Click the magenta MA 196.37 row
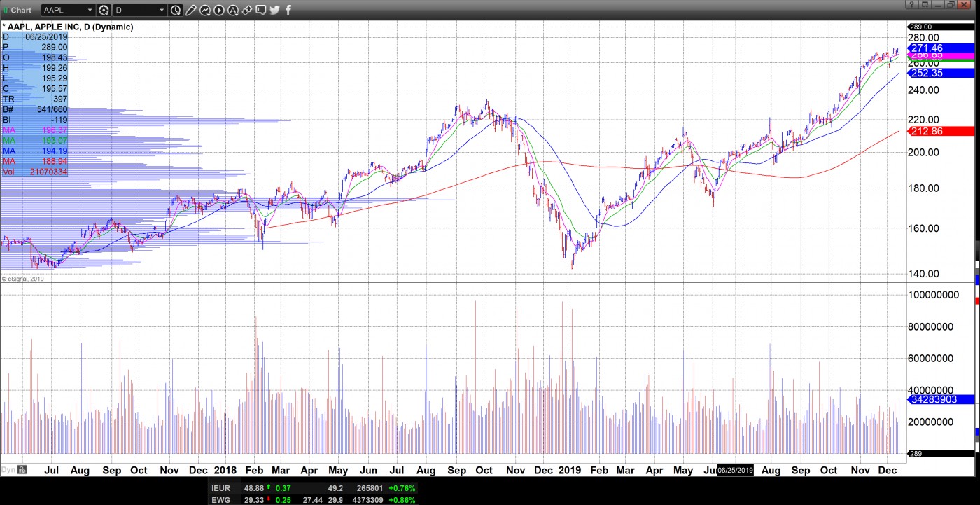The height and width of the screenshot is (505, 980). 34,130
